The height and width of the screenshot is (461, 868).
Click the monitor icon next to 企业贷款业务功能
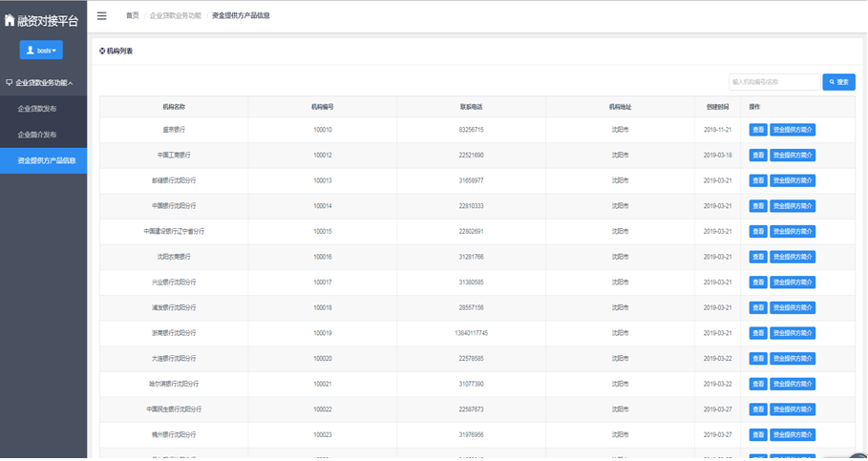tap(9, 83)
